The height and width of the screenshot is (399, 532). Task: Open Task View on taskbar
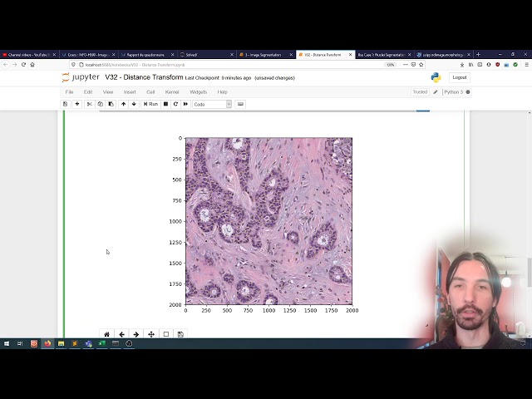pos(20,343)
